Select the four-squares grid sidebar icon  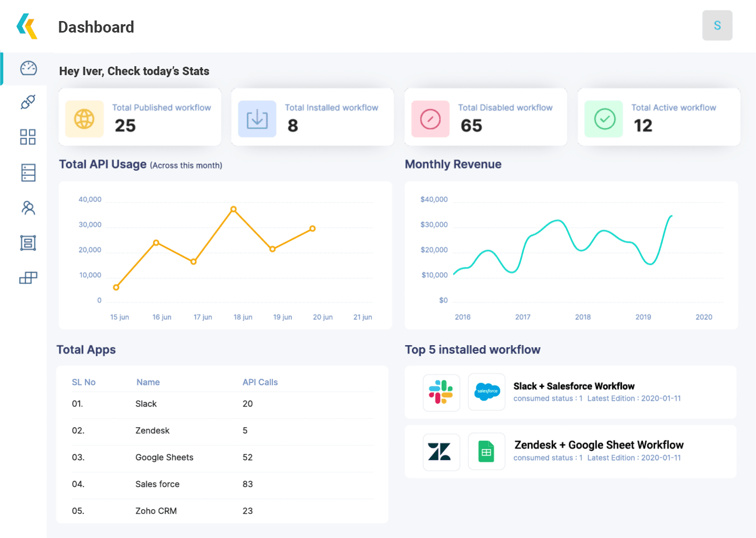coord(28,137)
